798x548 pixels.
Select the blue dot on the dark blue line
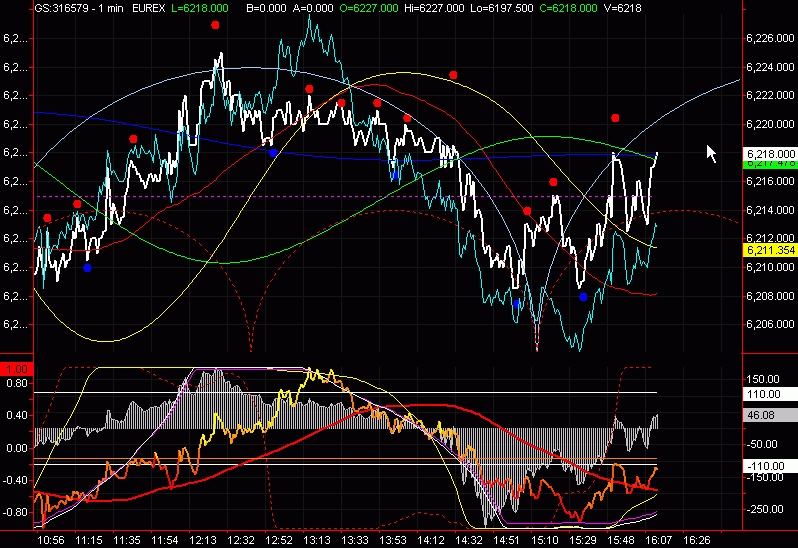tap(273, 153)
